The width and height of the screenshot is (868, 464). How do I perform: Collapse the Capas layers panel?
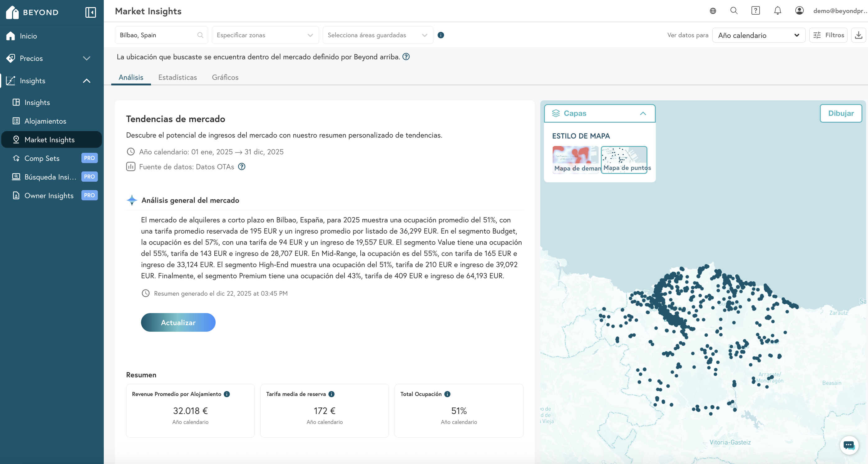[642, 114]
